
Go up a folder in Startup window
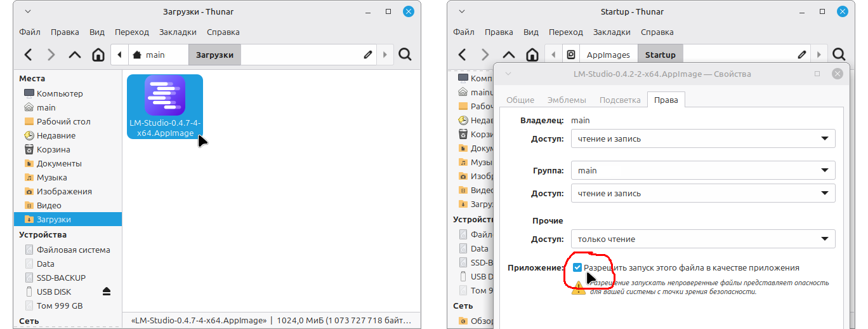[x=509, y=55]
